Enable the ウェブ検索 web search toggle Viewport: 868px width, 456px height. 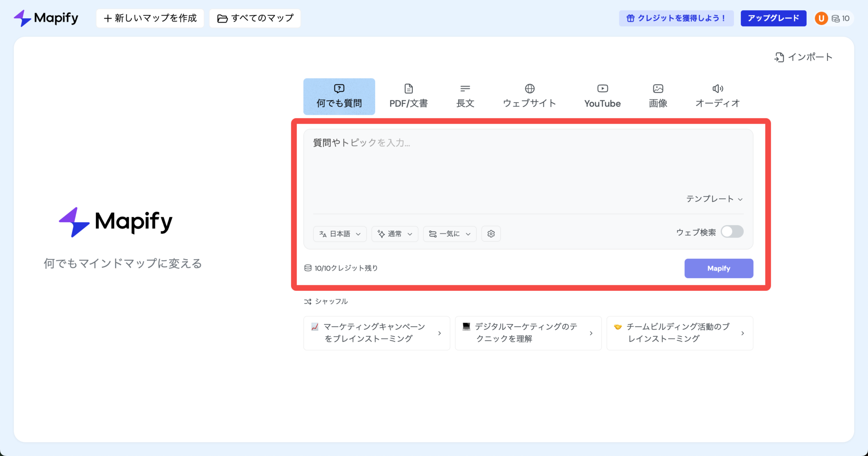click(732, 232)
